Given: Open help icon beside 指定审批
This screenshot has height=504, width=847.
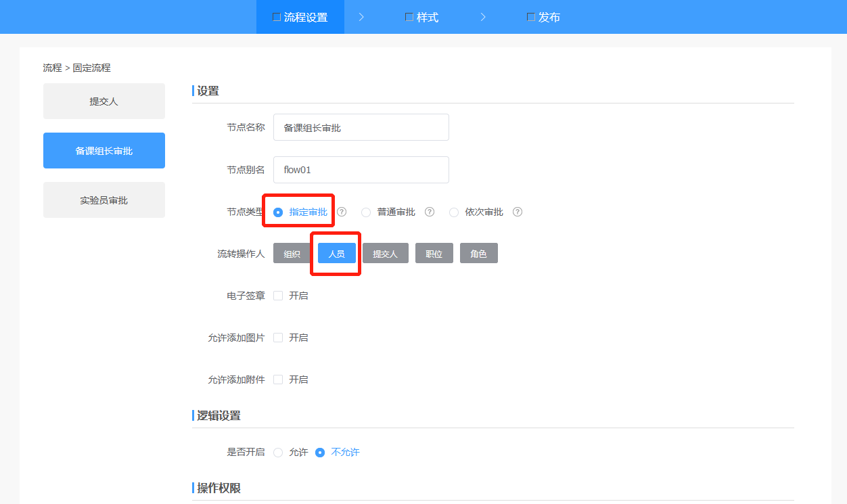Looking at the screenshot, I should click(342, 212).
